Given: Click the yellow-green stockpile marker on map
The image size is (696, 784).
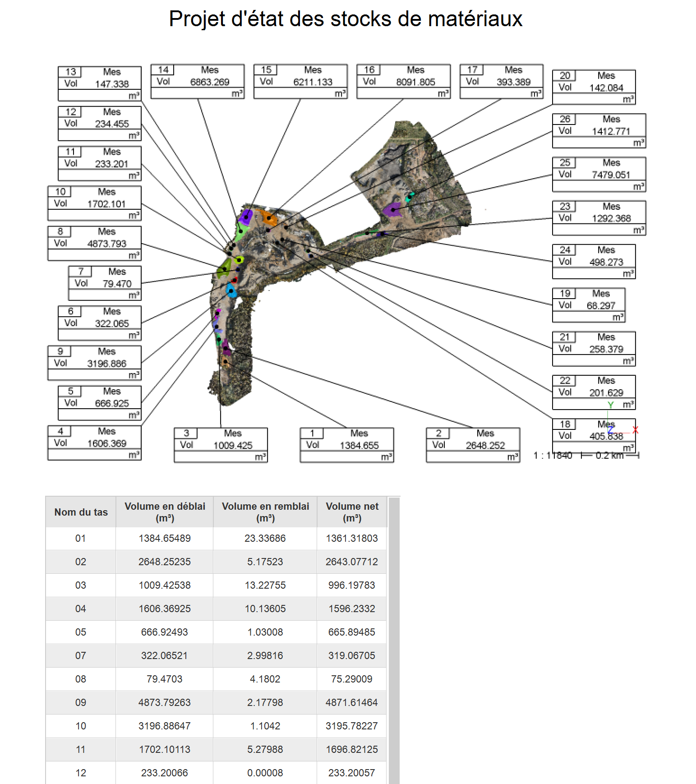Looking at the screenshot, I should [239, 260].
